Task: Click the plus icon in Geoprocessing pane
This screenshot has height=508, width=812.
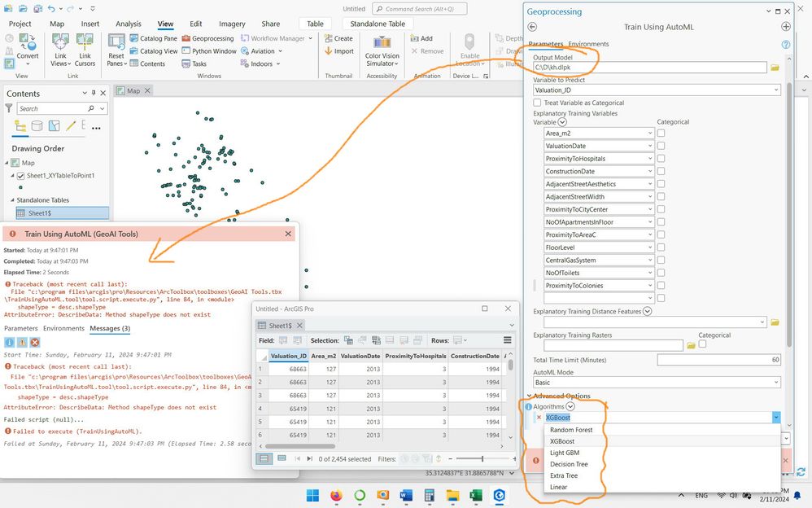Action: click(x=786, y=26)
